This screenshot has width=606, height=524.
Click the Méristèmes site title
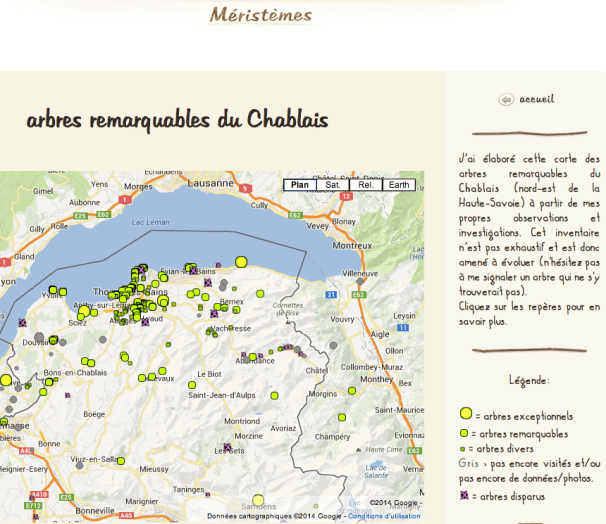261,15
